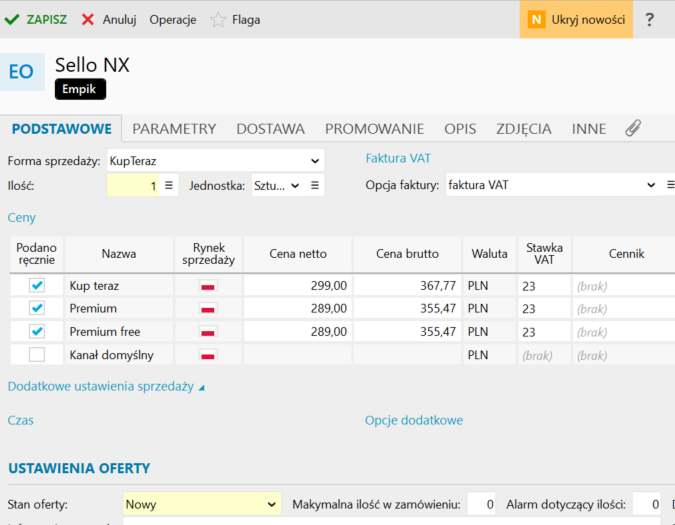Screen dimensions: 675x525
Task: Click the Ilość quantity input field
Action: 133,185
